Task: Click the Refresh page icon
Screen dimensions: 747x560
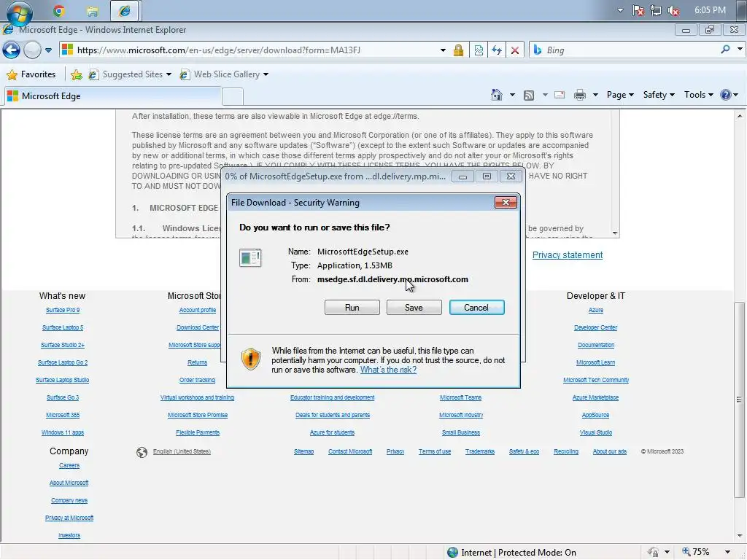Action: (496, 50)
